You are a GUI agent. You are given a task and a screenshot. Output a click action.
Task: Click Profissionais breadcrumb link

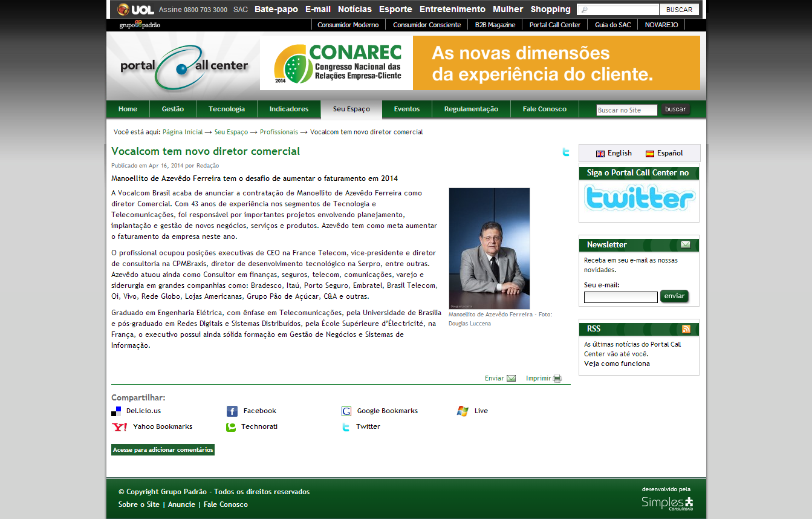(279, 132)
